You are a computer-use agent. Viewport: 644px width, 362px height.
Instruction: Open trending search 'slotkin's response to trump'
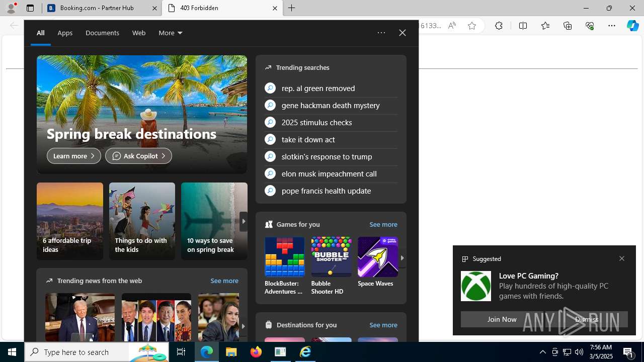coord(331,156)
